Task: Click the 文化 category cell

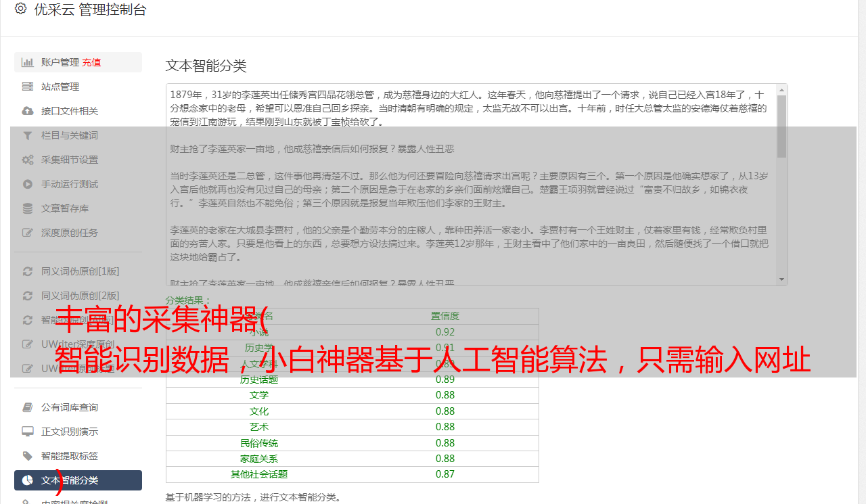Action: coord(259,411)
